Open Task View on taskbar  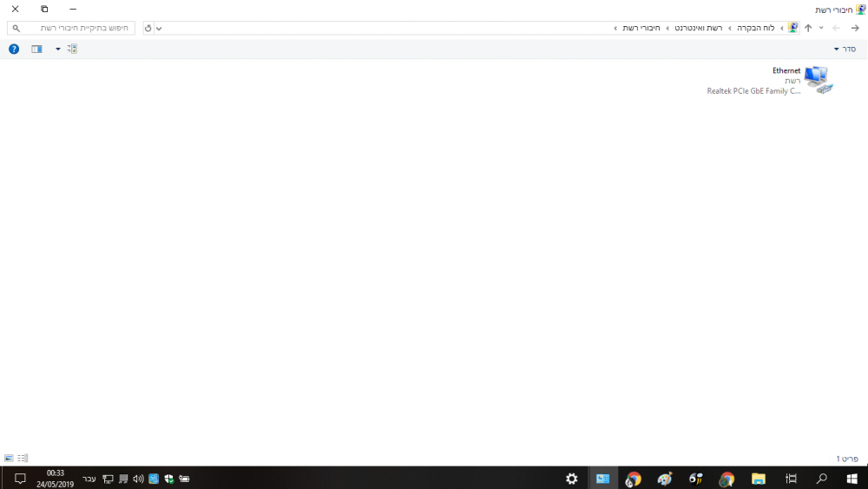pyautogui.click(x=791, y=479)
